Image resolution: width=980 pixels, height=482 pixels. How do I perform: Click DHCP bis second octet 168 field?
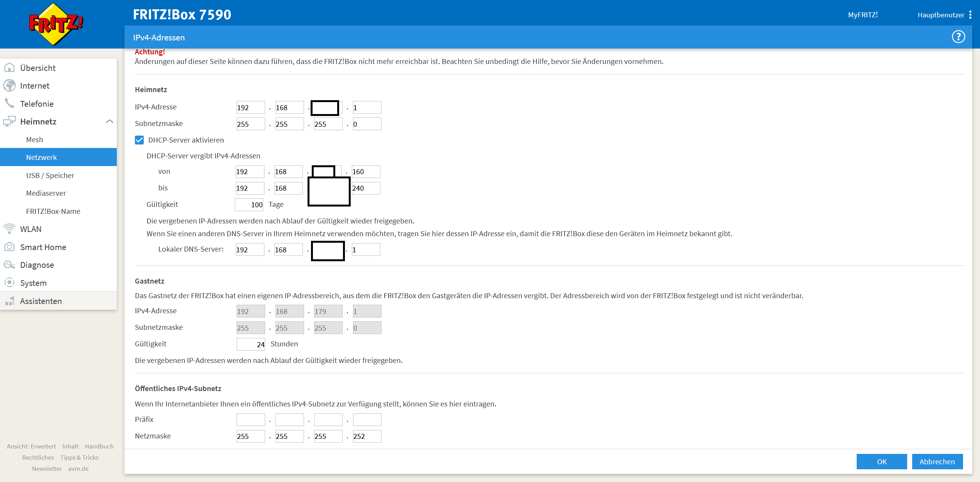click(x=289, y=188)
